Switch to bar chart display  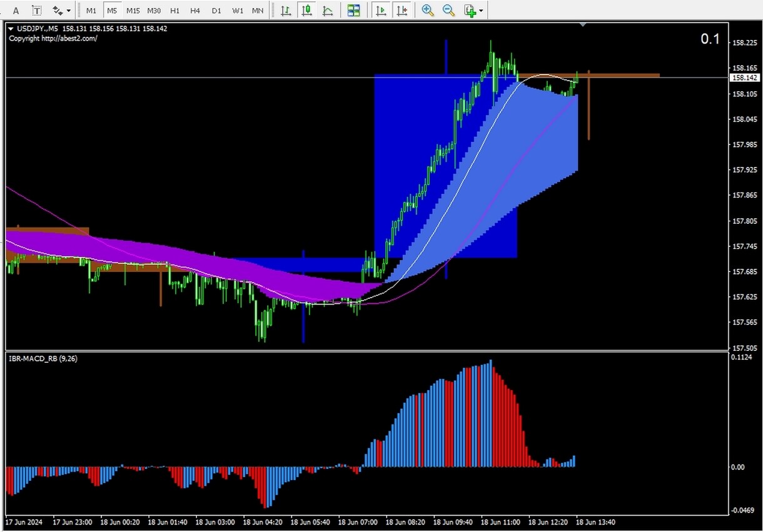[286, 11]
